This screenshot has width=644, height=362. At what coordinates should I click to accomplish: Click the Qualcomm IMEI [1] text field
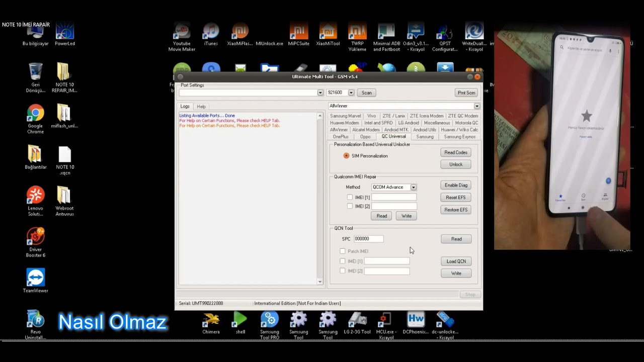[x=394, y=197]
